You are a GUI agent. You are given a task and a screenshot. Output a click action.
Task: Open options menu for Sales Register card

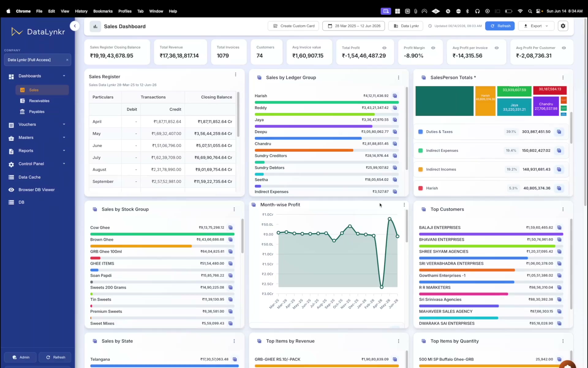click(236, 75)
